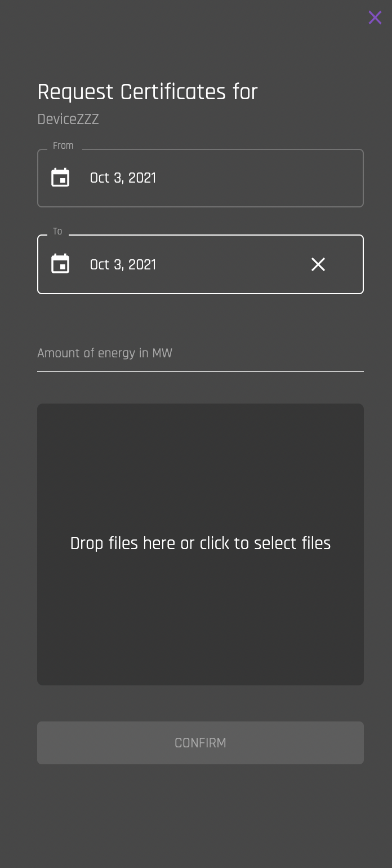Click the blank space before the To clear icon
Image resolution: width=392 pixels, height=868 pixels.
coord(231,264)
